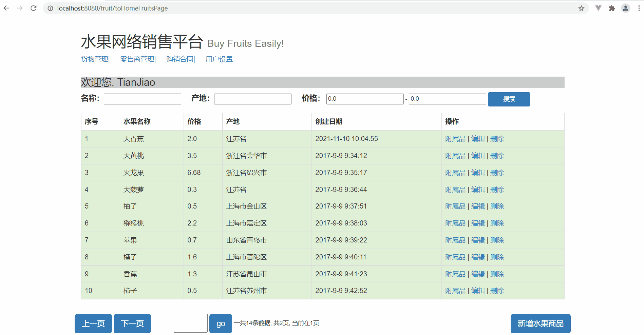Click 删除 for 柿子

tap(497, 291)
